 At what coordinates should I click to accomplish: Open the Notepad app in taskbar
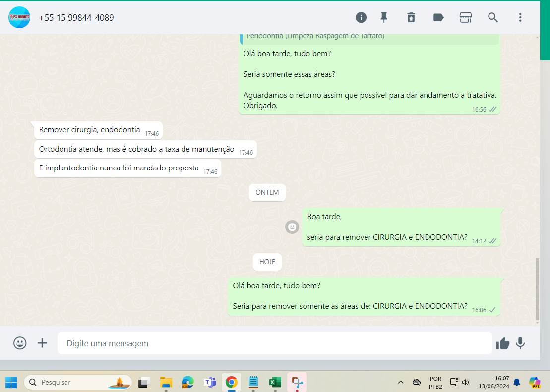pos(253,382)
